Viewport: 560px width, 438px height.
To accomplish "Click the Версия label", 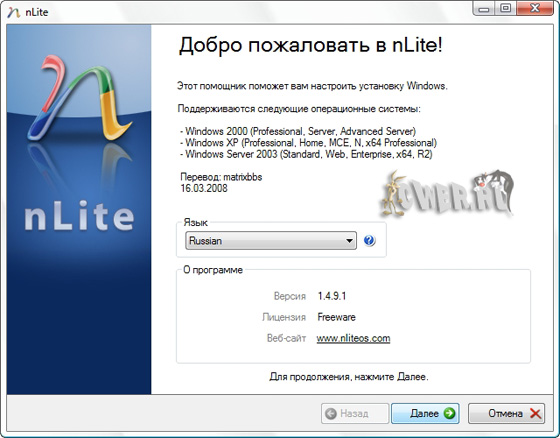I will click(290, 296).
